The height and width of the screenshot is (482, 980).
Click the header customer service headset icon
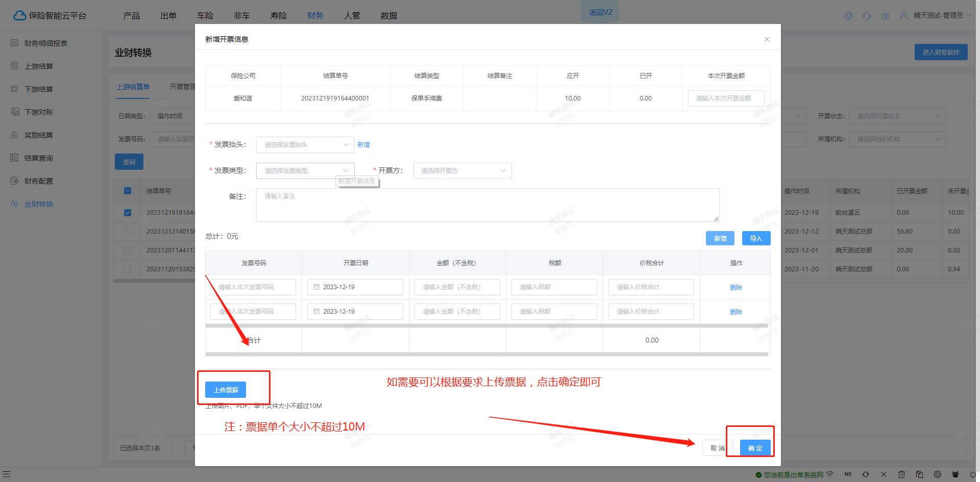click(x=867, y=16)
